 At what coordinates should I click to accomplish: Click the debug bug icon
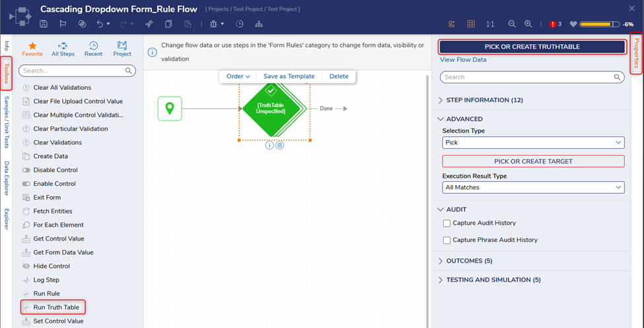pyautogui.click(x=214, y=24)
